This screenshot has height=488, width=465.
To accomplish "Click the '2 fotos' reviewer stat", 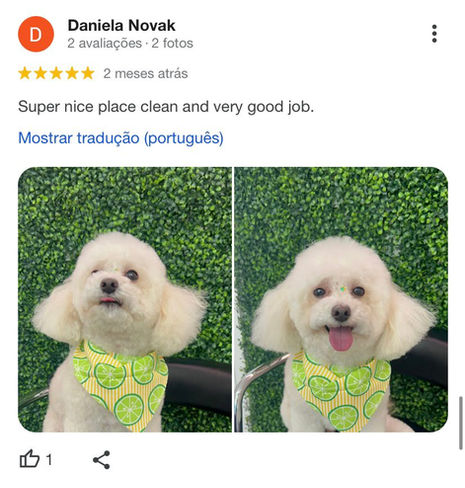I will pos(172,43).
